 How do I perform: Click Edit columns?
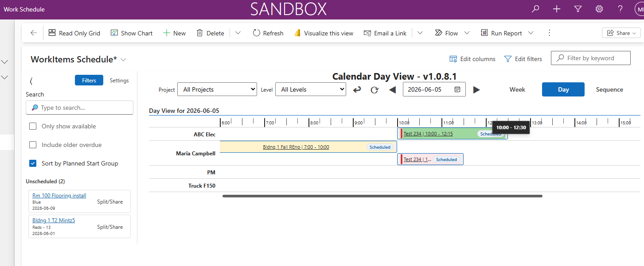(x=472, y=59)
